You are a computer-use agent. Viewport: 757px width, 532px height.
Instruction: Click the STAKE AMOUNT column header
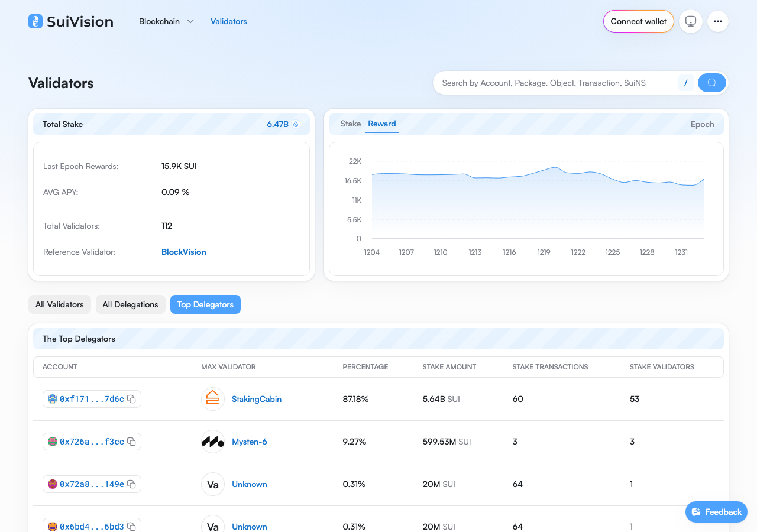[449, 367]
